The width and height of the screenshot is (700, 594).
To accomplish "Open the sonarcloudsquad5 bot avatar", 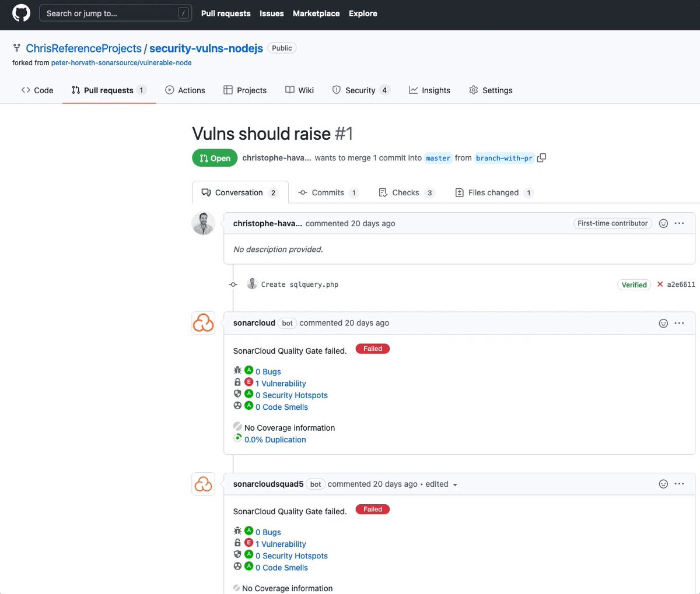I will (204, 484).
